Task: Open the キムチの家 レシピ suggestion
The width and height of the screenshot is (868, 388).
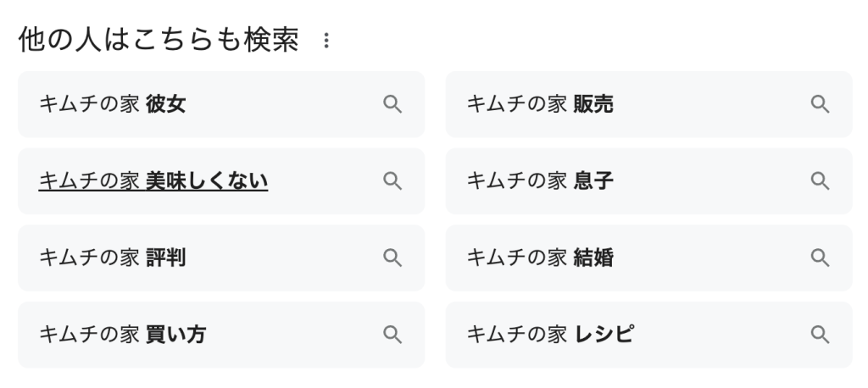Action: click(x=551, y=335)
